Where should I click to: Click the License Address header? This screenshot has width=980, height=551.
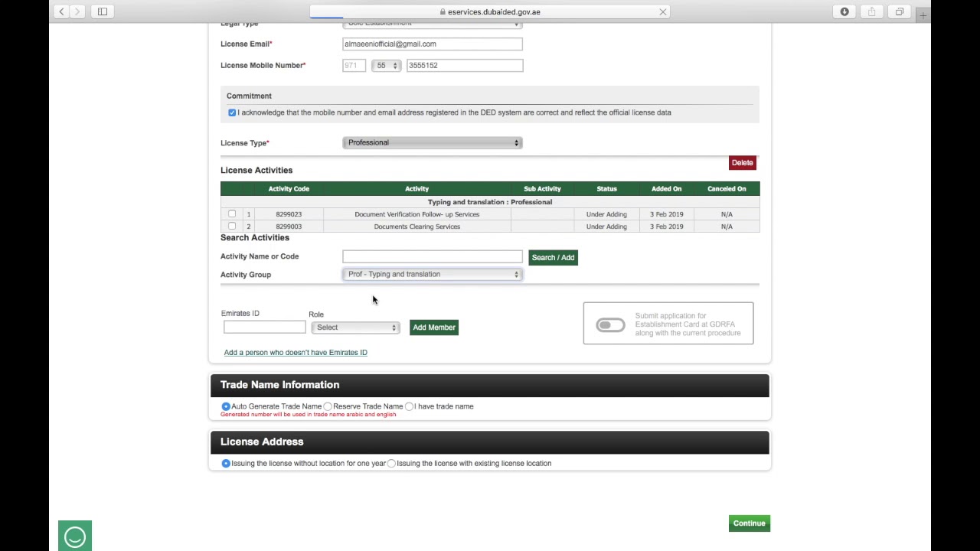tap(490, 442)
